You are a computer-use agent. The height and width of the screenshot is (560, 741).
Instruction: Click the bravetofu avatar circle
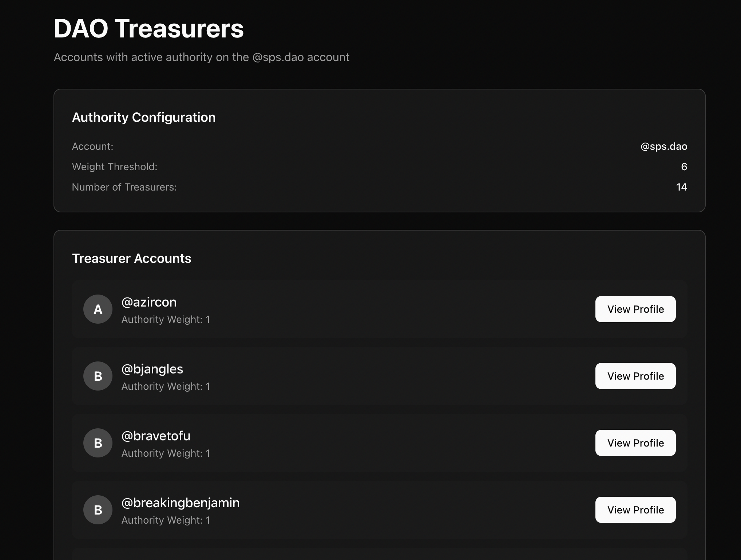point(98,443)
